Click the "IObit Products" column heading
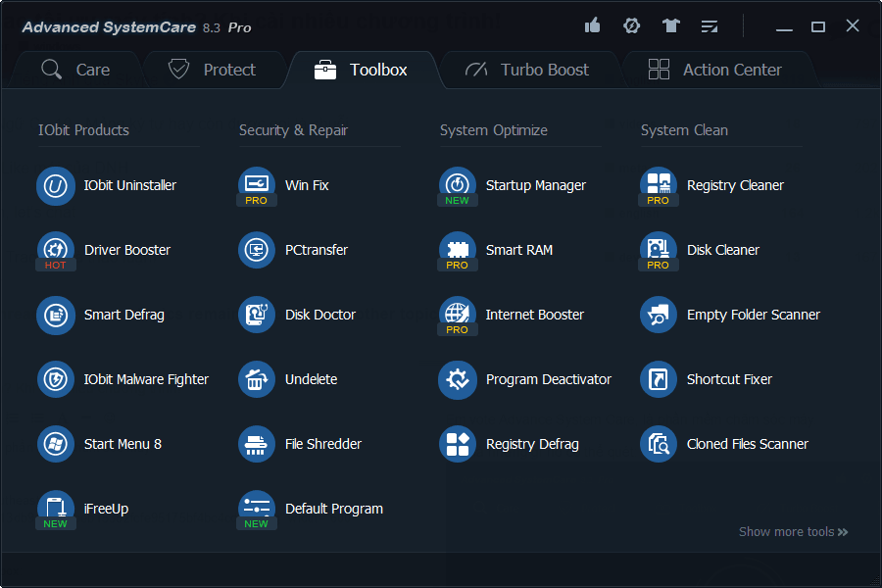The image size is (882, 588). (x=84, y=130)
